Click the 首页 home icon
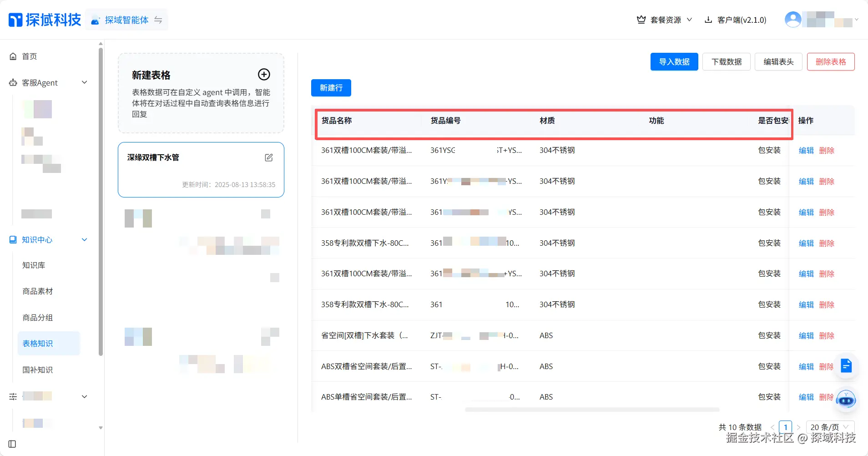The height and width of the screenshot is (456, 868). point(13,56)
